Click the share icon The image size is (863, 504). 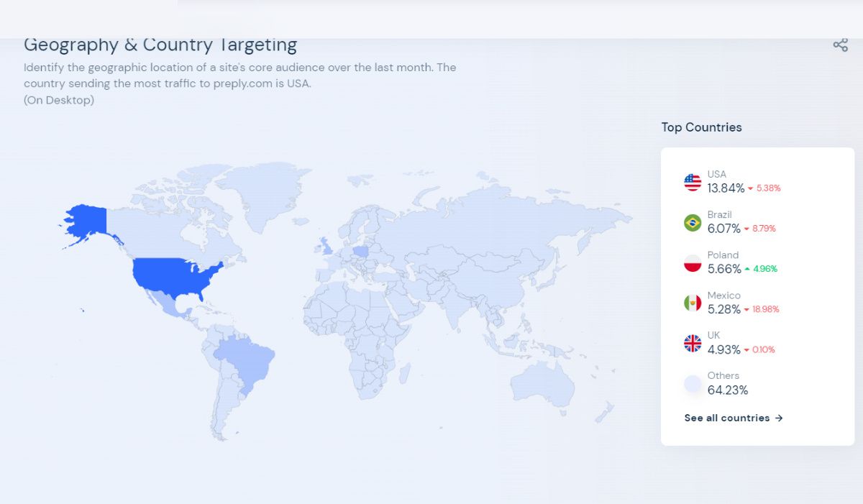pyautogui.click(x=840, y=45)
